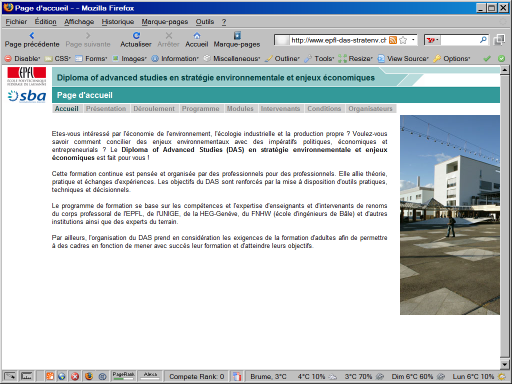Click the Lun 6°C sun weather icon
512x384 pixels.
point(502,376)
